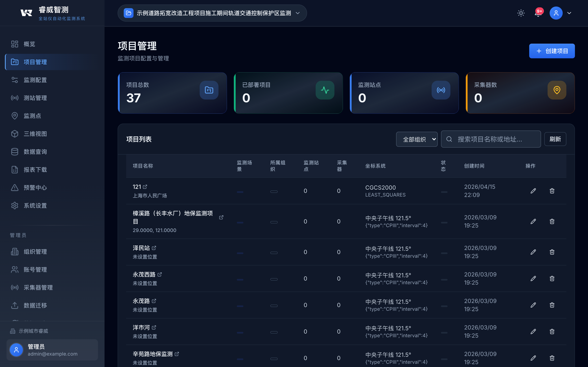Switch theme using the sun icon

521,13
